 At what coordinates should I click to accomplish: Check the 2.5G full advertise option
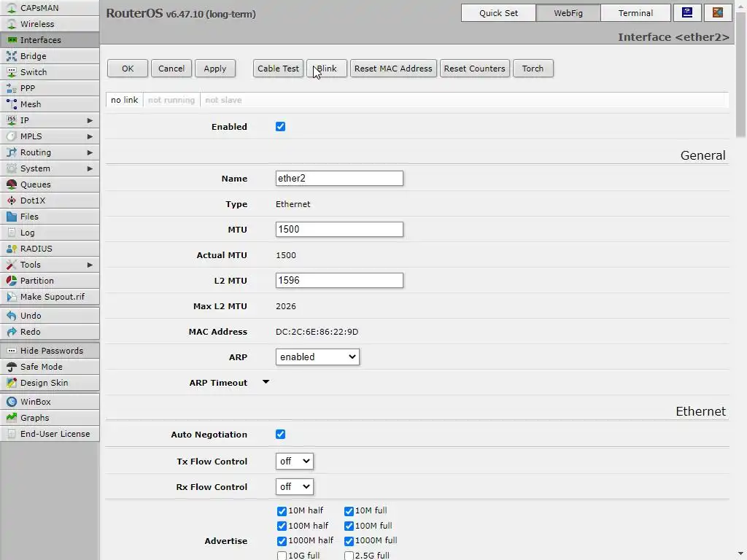pos(349,556)
